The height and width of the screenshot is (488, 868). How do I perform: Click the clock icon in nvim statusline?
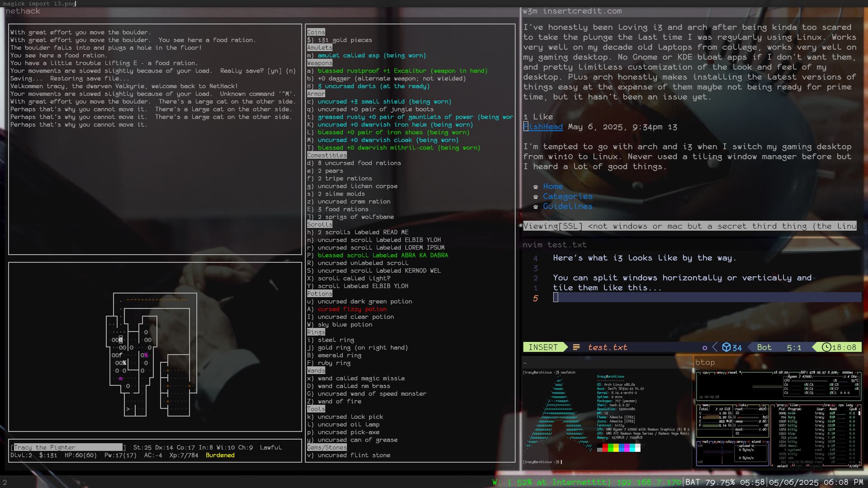(826, 347)
